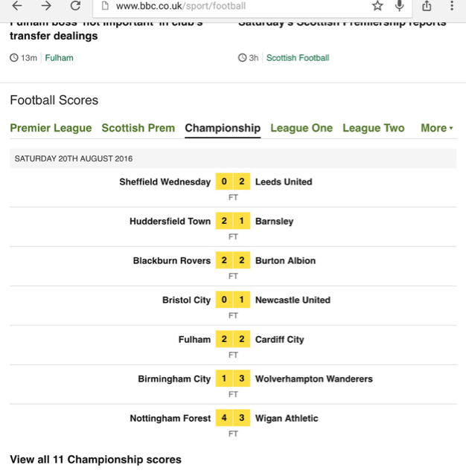
Task: Go back using the browser back arrow
Action: pos(17,5)
